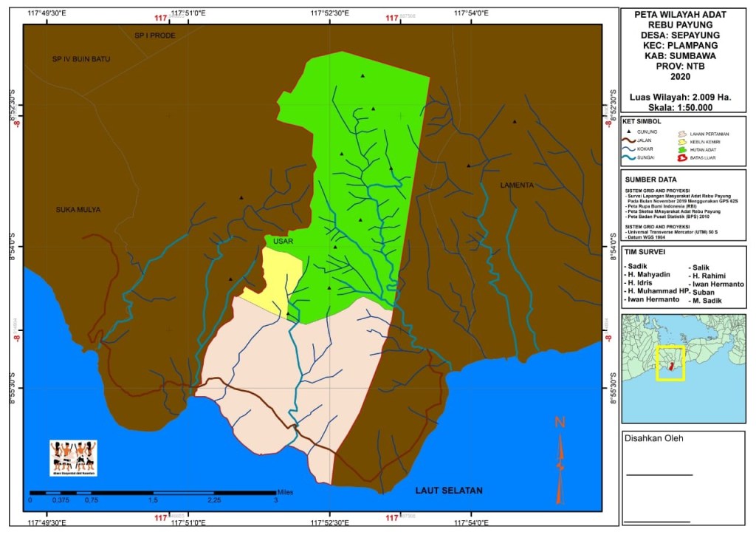Click the LAUT SELATAN sea label
The width and height of the screenshot is (756, 535).
448,490
